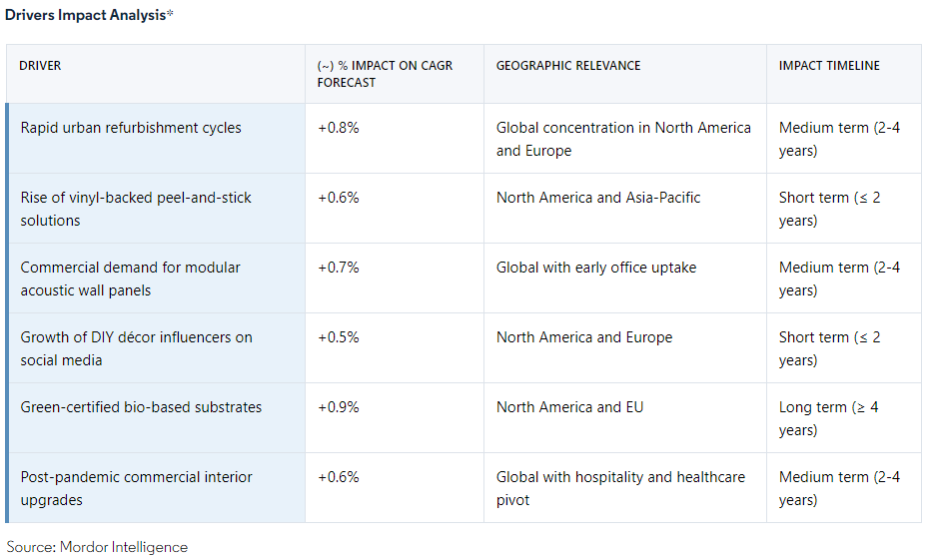The width and height of the screenshot is (931, 560).
Task: Click the +0.7% impact value
Action: [x=338, y=268]
